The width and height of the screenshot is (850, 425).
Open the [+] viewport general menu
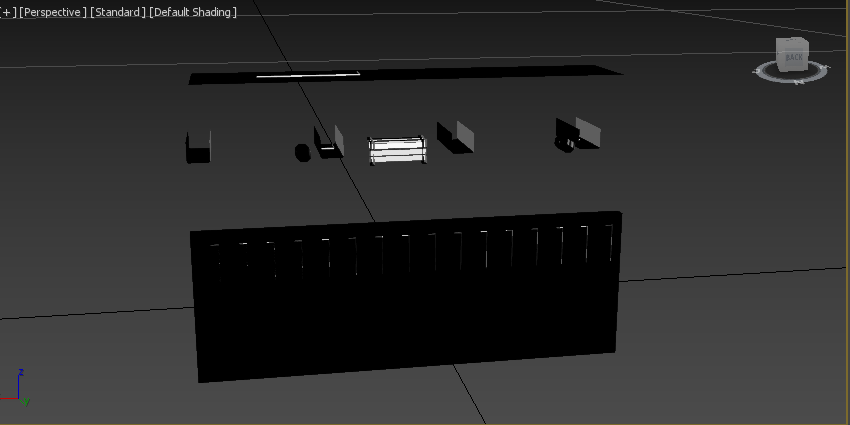pyautogui.click(x=8, y=12)
